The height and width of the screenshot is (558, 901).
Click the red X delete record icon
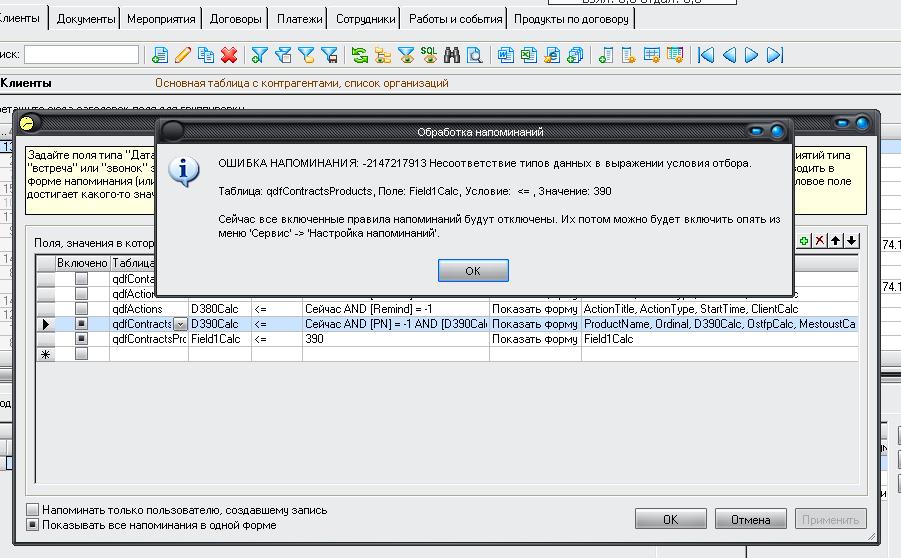tap(229, 55)
